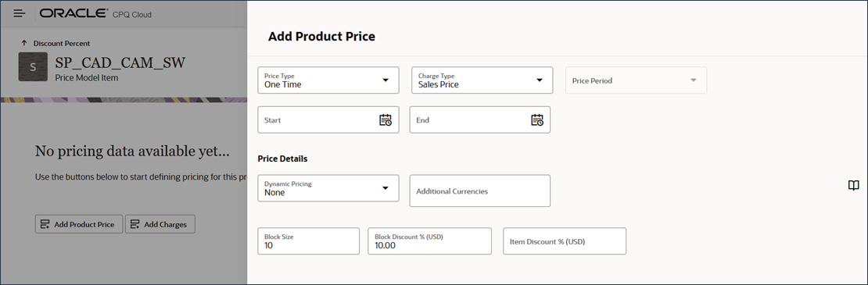The height and width of the screenshot is (285, 868).
Task: Open the hamburger navigation menu
Action: coord(20,13)
